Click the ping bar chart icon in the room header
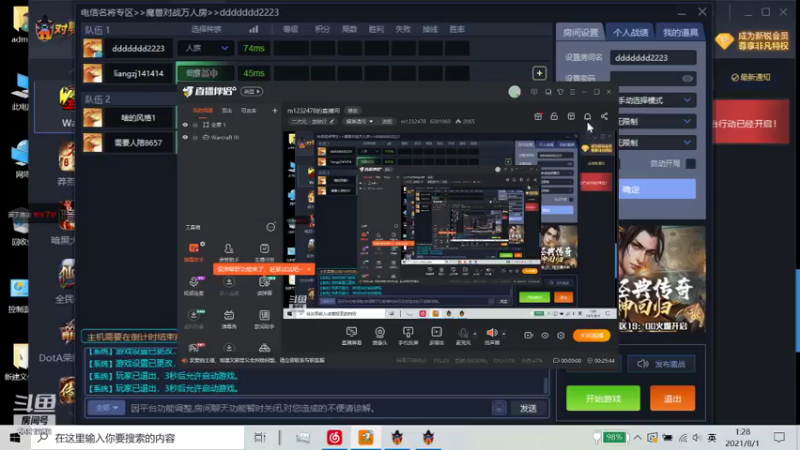The height and width of the screenshot is (450, 800). coord(254,29)
